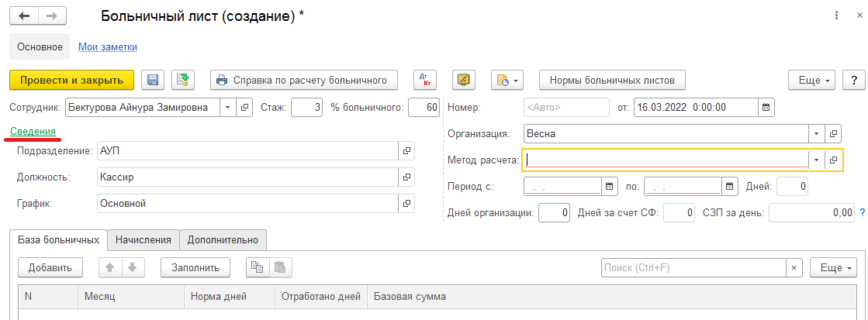Click the Заполнить button

[x=195, y=267]
